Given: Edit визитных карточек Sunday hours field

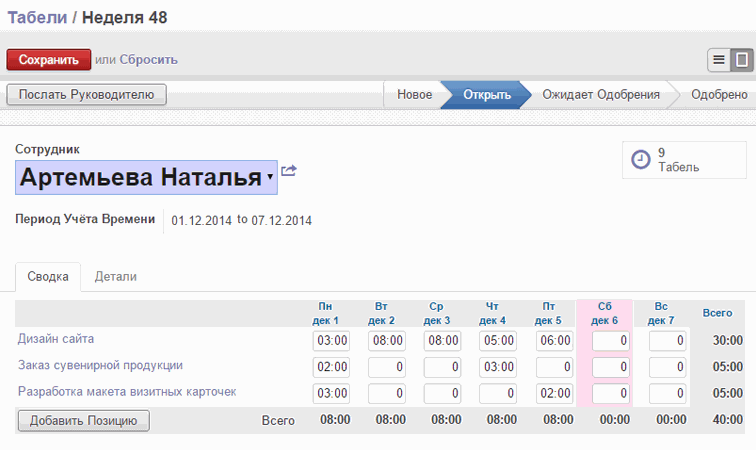Looking at the screenshot, I should (667, 394).
